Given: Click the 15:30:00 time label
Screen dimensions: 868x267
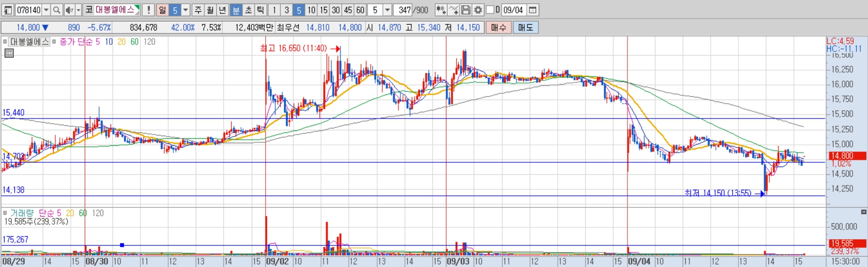Looking at the screenshot, I should [x=845, y=261].
